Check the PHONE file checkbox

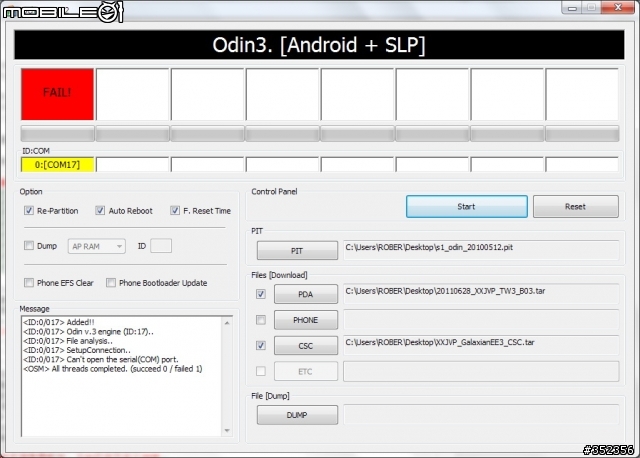tap(261, 320)
